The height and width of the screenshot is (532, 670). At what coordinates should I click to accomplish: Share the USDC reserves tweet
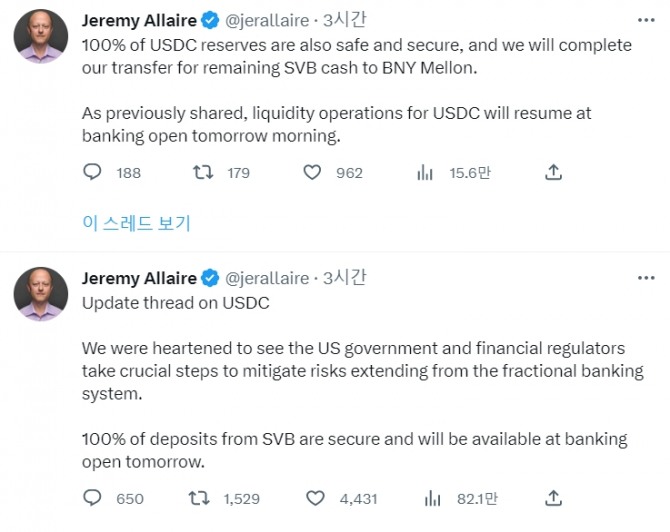(x=553, y=172)
